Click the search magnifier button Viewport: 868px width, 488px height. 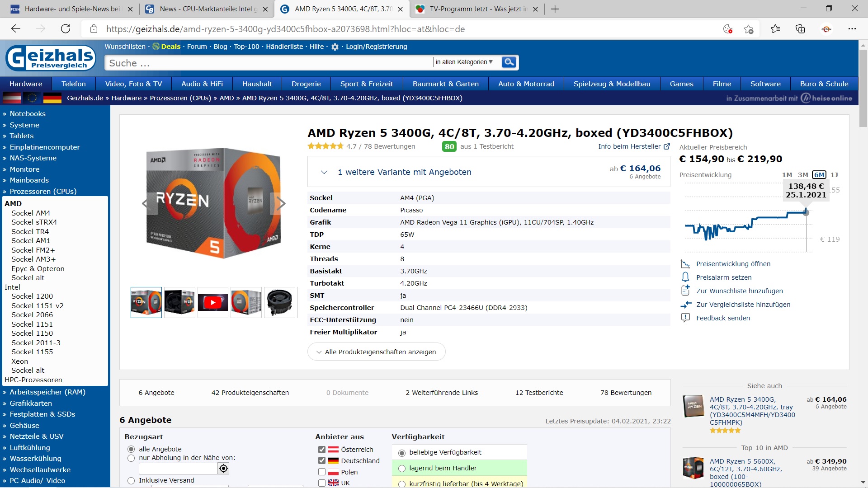coord(509,62)
